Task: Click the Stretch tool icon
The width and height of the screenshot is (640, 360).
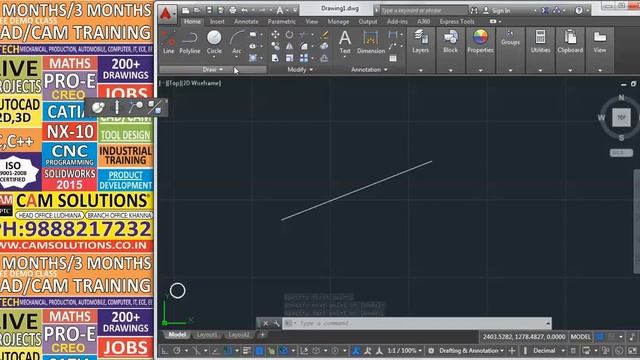Action: click(x=276, y=58)
